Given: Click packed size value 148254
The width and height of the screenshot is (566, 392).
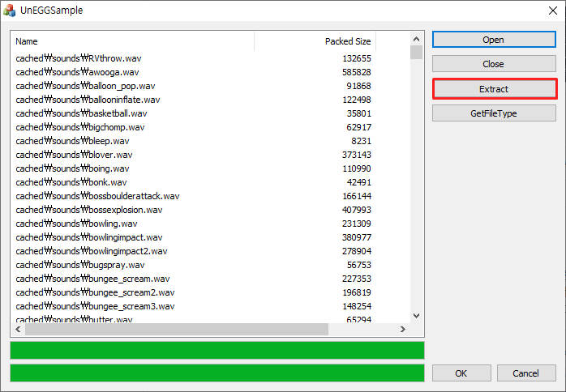Looking at the screenshot, I should (x=357, y=306).
